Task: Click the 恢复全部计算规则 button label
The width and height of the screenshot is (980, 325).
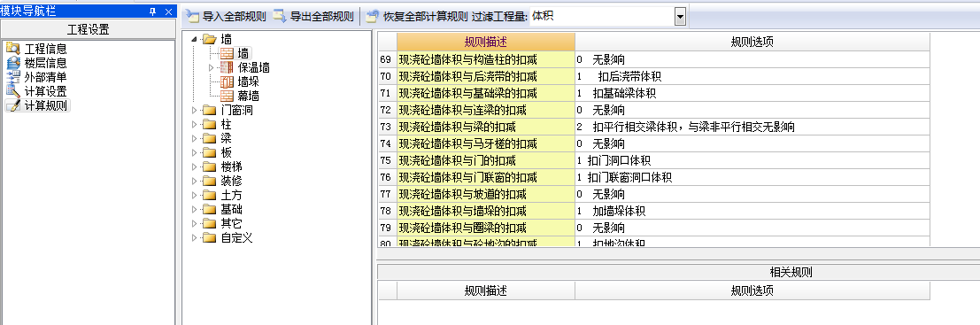Action: click(x=425, y=17)
